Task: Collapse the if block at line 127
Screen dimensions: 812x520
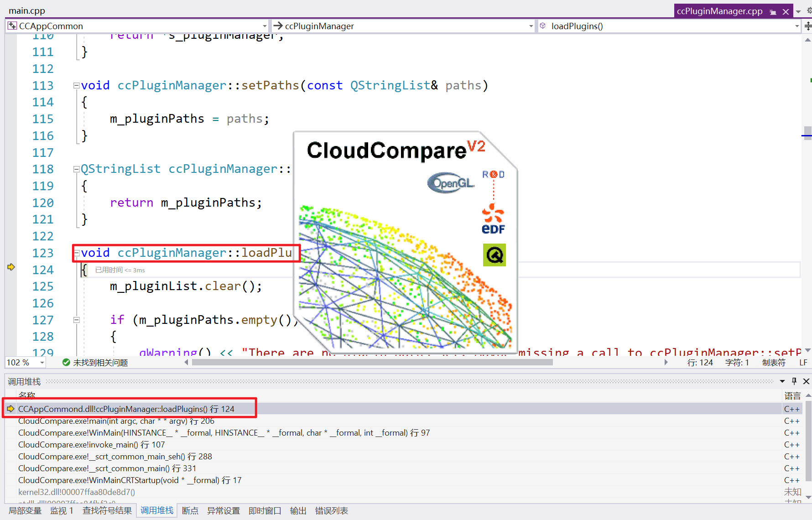Action: tap(77, 320)
